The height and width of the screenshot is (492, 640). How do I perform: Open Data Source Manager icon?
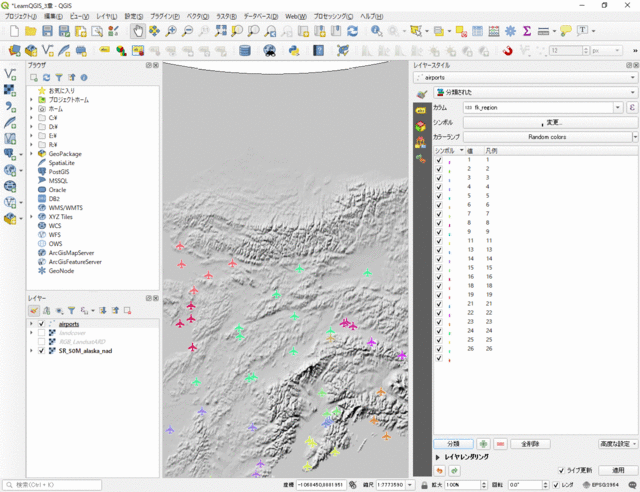[x=14, y=51]
